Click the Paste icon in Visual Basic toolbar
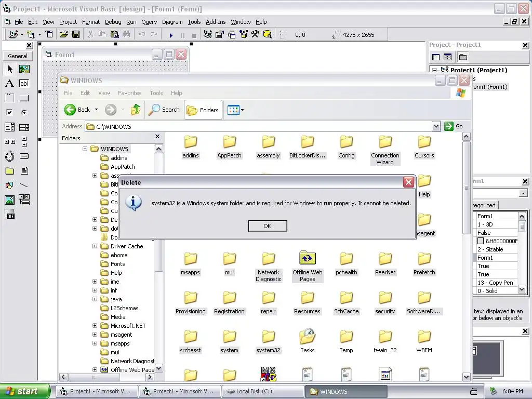 (x=114, y=35)
